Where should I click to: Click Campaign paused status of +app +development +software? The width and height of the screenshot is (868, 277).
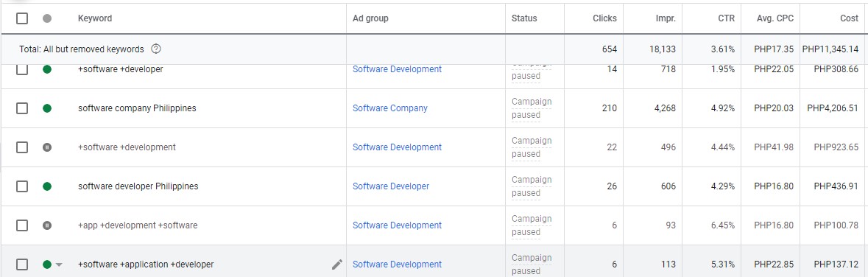(532, 225)
